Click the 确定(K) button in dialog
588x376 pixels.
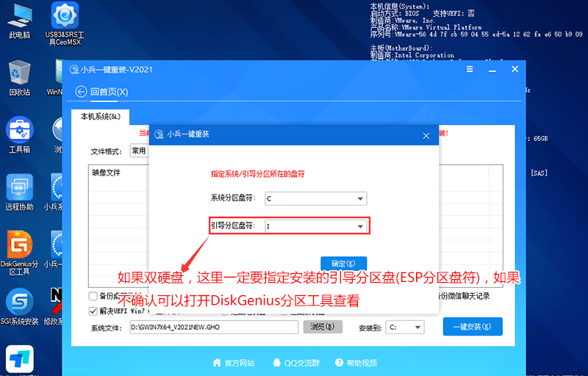(x=343, y=264)
